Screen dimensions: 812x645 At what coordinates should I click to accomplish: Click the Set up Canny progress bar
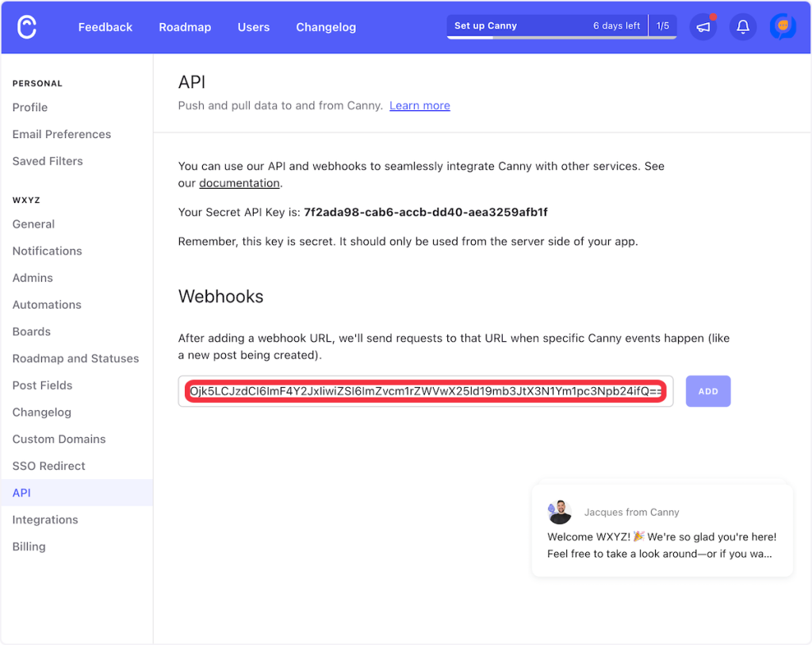tap(547, 27)
